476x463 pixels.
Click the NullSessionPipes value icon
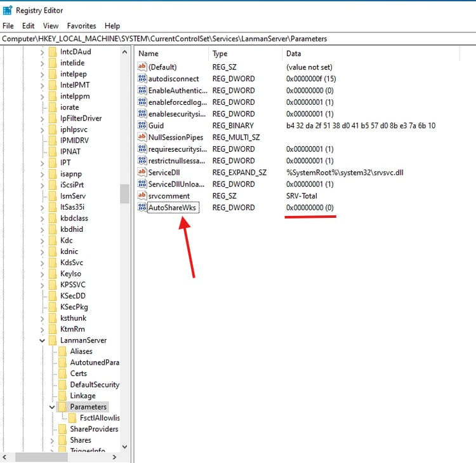click(x=142, y=137)
